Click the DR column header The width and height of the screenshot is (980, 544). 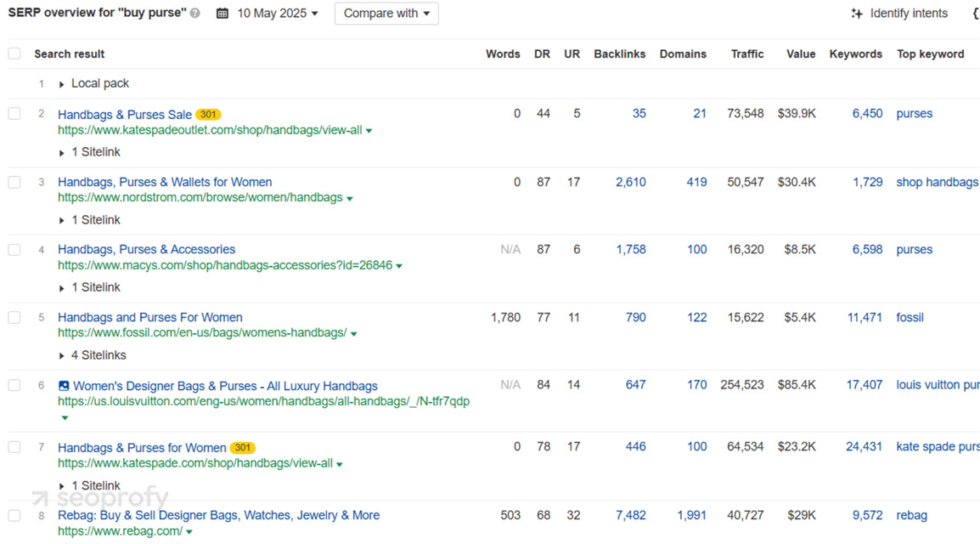(x=542, y=54)
